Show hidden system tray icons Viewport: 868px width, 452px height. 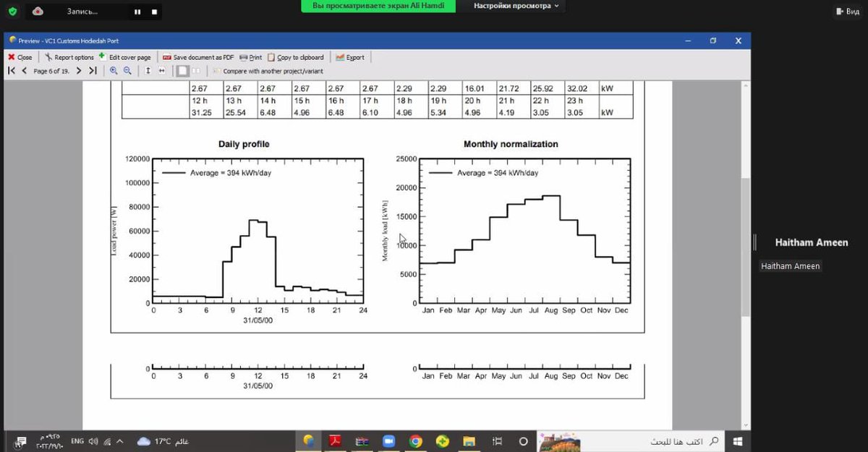120,441
